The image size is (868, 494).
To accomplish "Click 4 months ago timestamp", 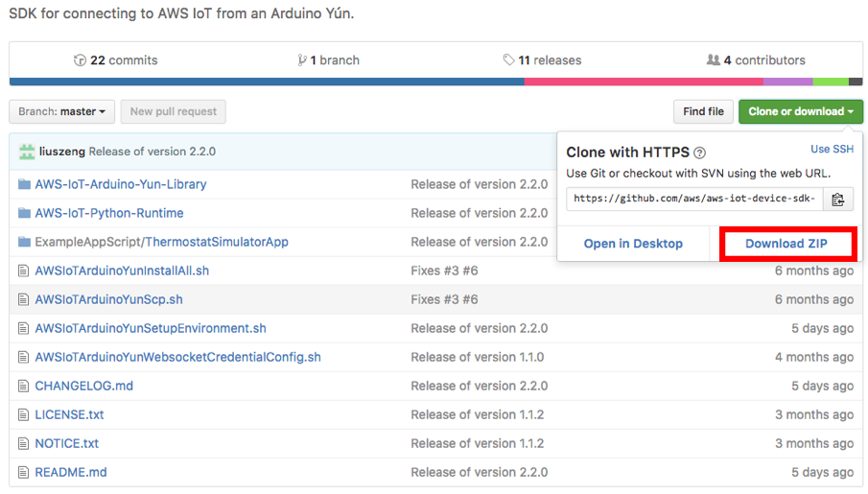I will (x=814, y=357).
